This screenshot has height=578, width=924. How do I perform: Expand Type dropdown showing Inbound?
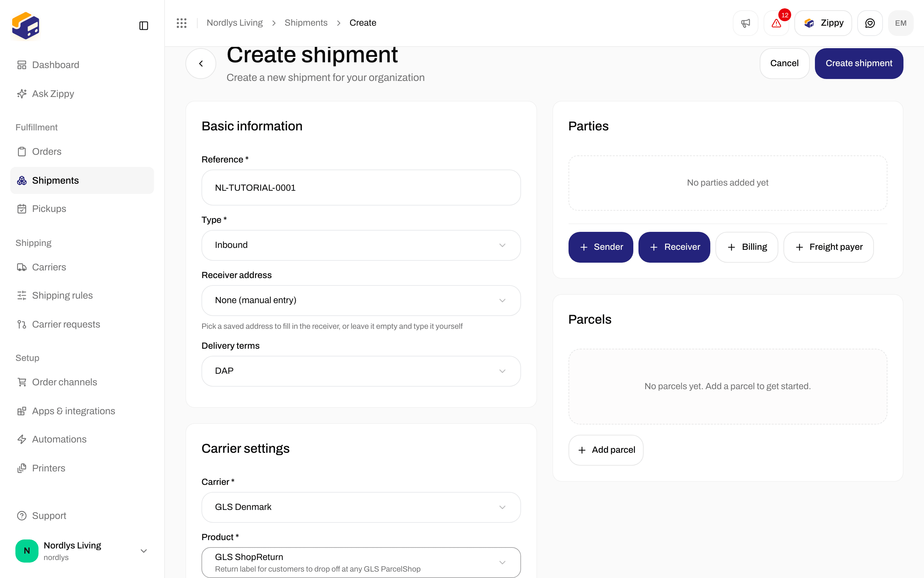(361, 245)
